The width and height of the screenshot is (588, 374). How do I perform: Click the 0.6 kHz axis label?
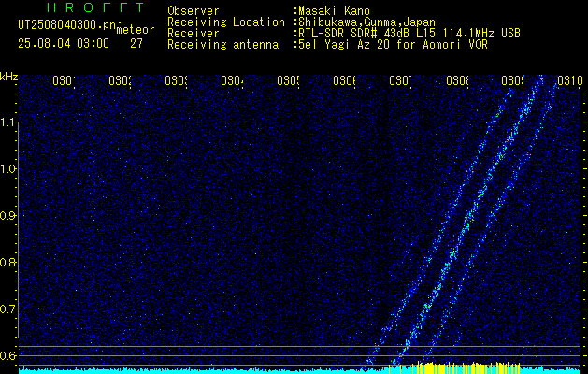pyautogui.click(x=8, y=355)
